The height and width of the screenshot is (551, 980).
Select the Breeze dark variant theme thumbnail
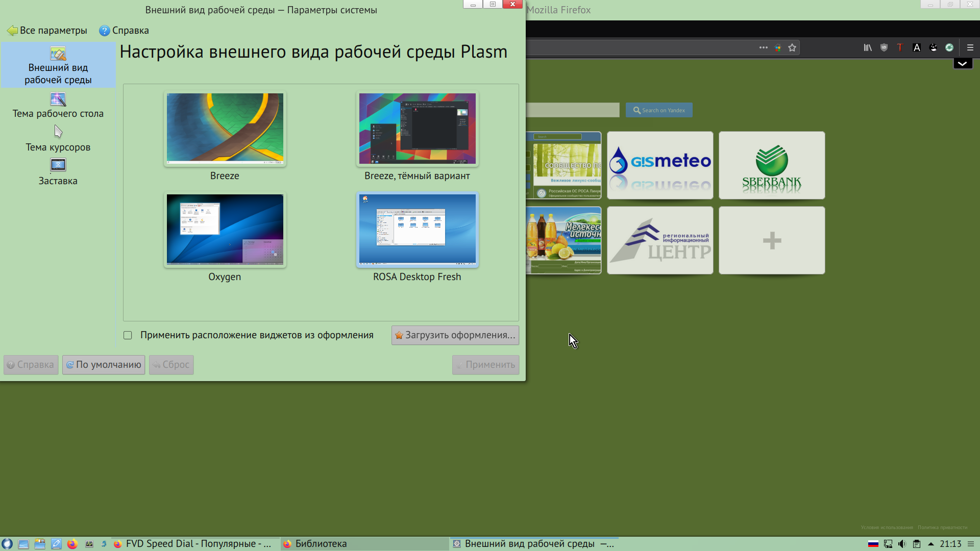[x=417, y=129]
